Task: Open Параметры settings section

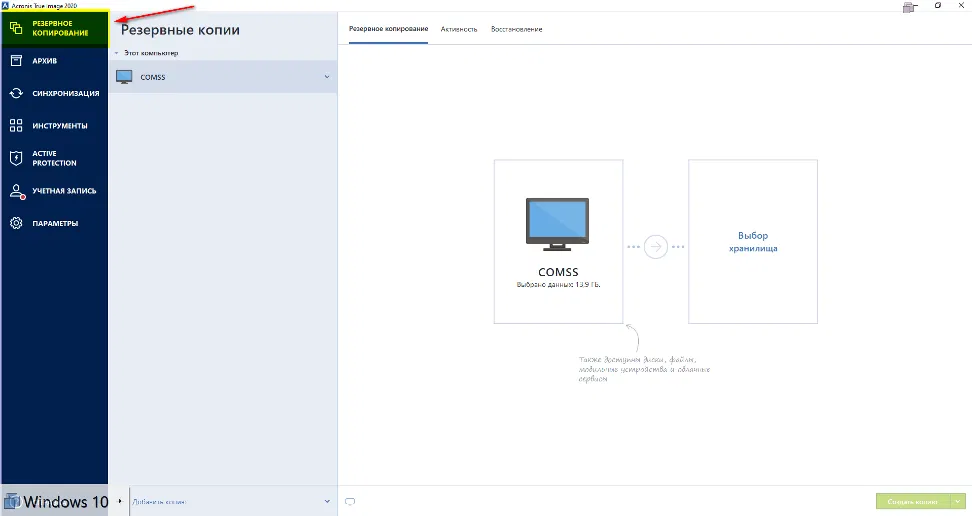Action: tap(55, 223)
